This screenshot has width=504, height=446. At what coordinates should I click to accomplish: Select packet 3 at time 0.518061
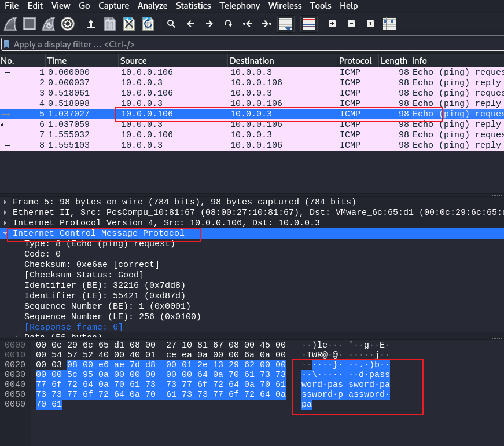(252, 93)
